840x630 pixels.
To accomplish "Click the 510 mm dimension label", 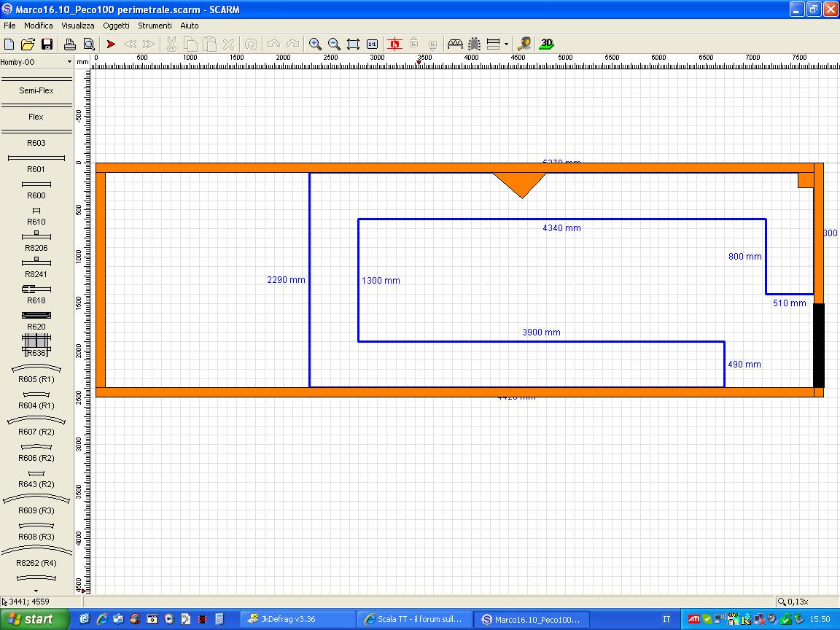I will pos(789,303).
